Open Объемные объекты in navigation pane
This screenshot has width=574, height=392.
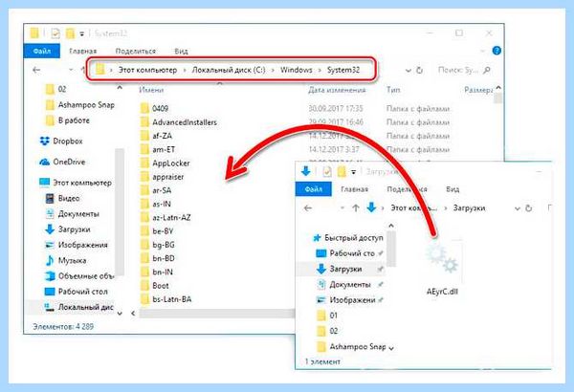tap(79, 276)
